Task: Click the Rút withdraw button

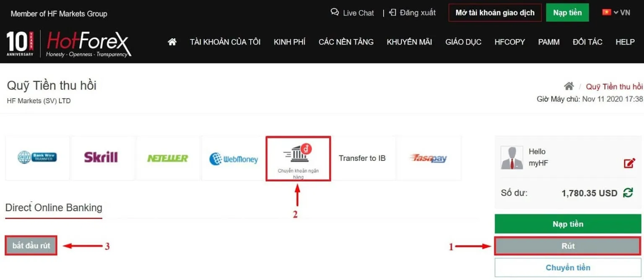Action: 568,246
